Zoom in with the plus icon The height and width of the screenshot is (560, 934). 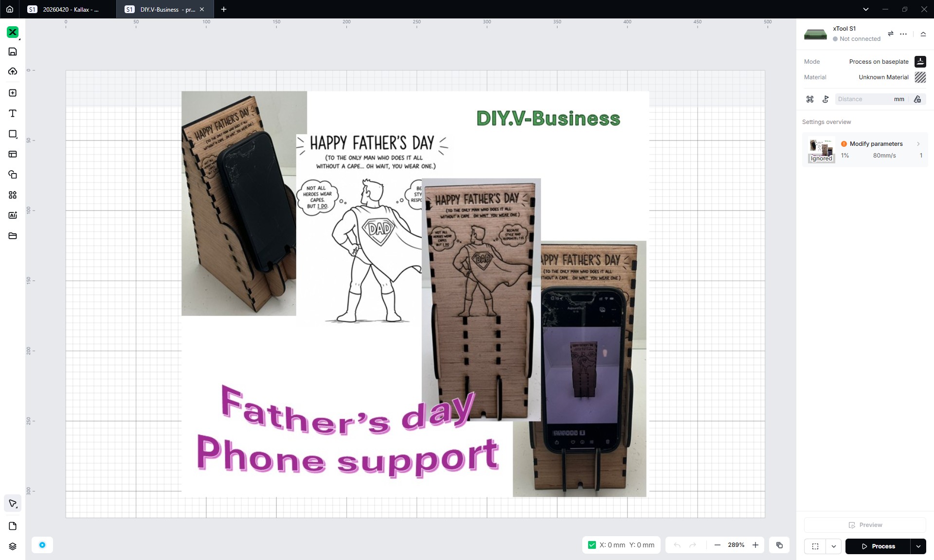coord(755,545)
